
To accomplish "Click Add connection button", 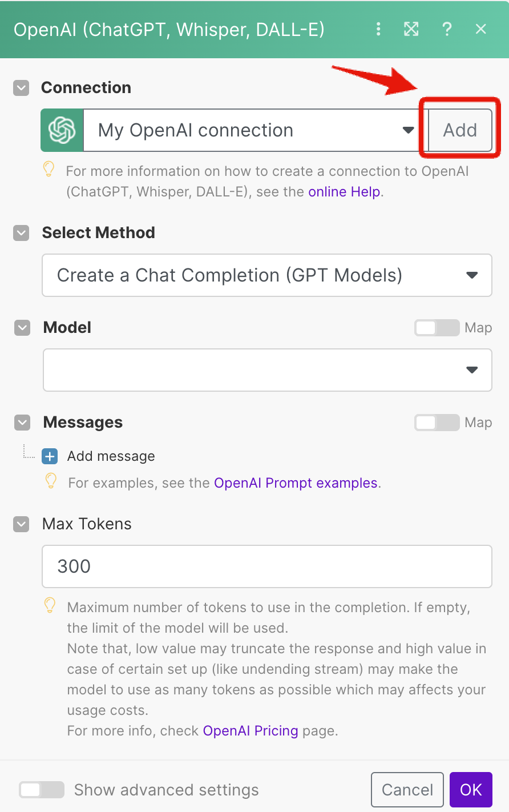I will 460,130.
